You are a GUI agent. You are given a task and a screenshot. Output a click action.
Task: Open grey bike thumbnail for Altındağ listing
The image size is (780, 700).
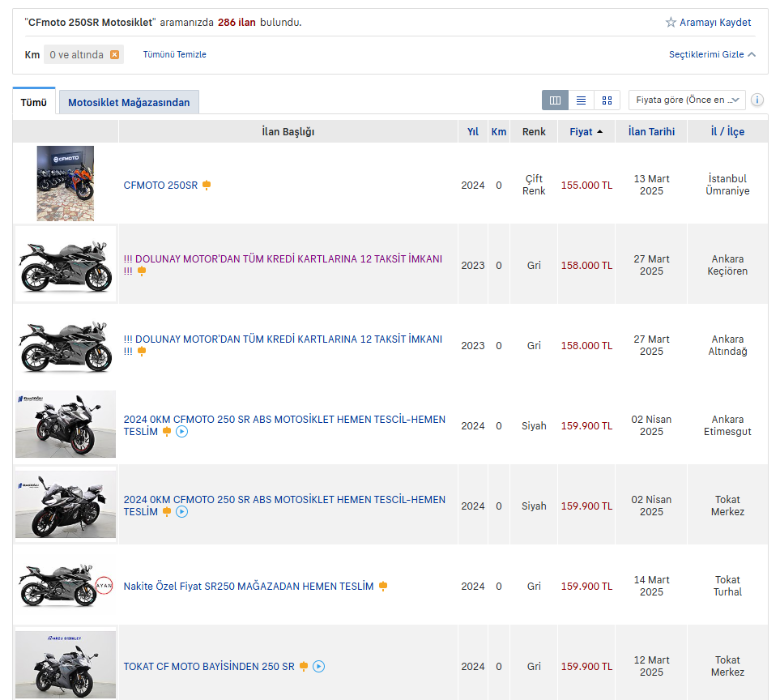(65, 344)
